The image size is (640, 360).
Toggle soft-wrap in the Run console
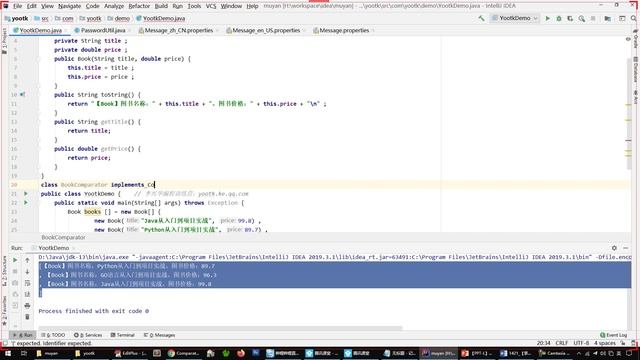tap(27, 283)
